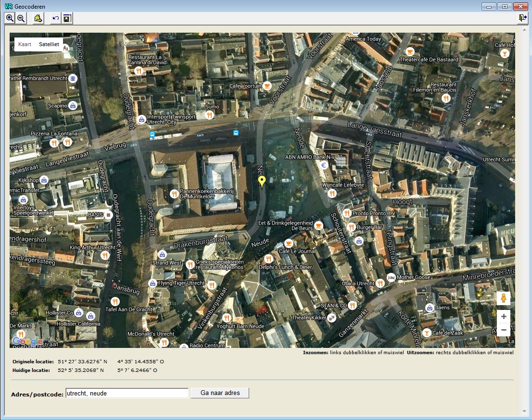Screen dimensions: 532x420
Task: Click the Café de Zaak cocktail marker
Action: 427,333
